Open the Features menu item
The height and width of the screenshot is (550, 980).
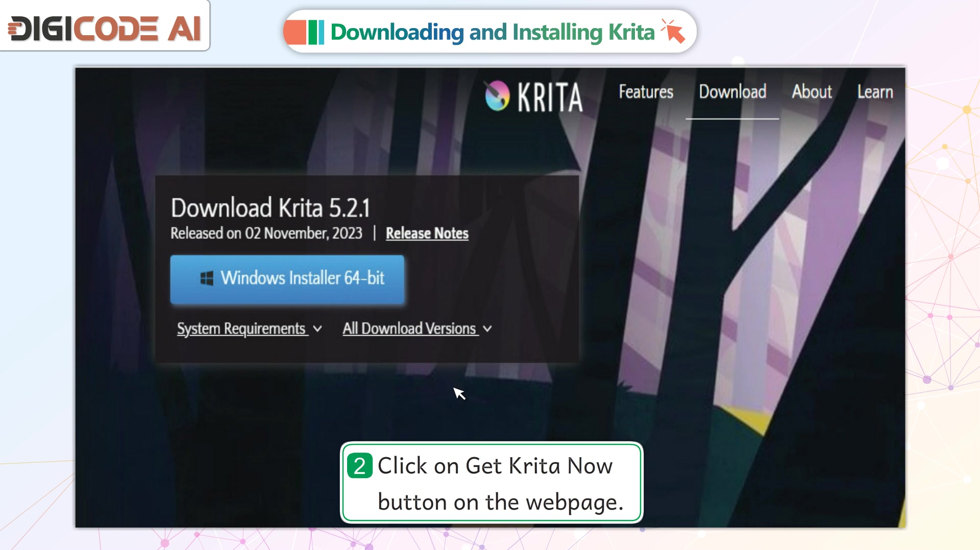[x=646, y=92]
